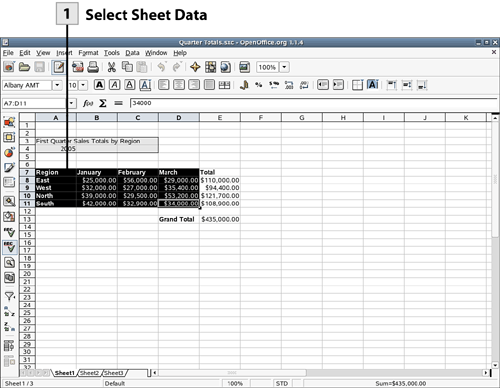Click Sort Ascending icon in sidebar
The height and width of the screenshot is (388, 500).
pyautogui.click(x=9, y=312)
